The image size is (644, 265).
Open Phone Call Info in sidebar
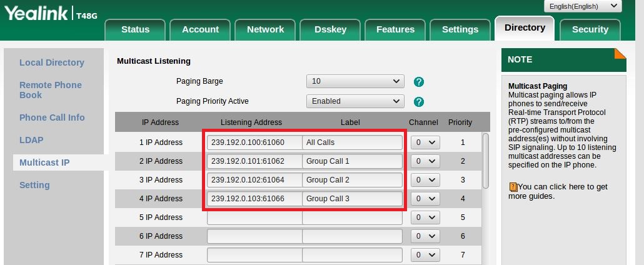click(52, 117)
